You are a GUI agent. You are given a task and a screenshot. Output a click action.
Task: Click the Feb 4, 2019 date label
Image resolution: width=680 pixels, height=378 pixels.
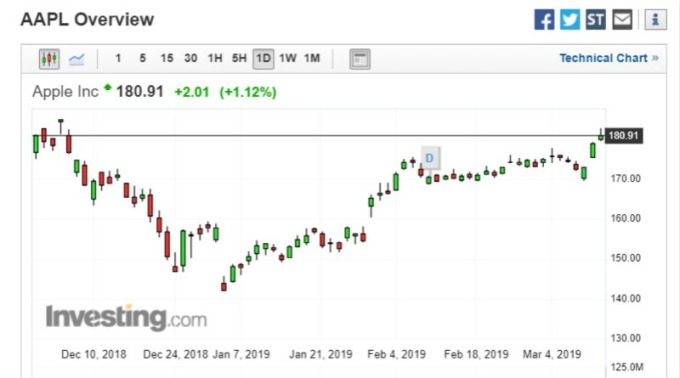pyautogui.click(x=396, y=355)
